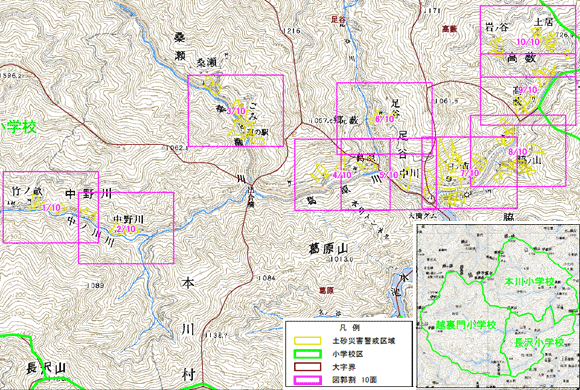Click the 1/10 map sheet label
This screenshot has height=390, width=580.
pyautogui.click(x=51, y=208)
